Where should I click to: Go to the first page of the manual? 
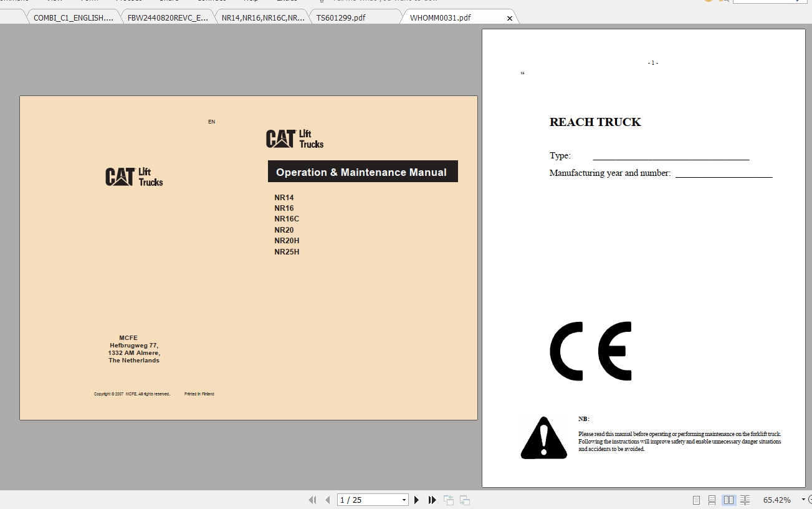313,500
